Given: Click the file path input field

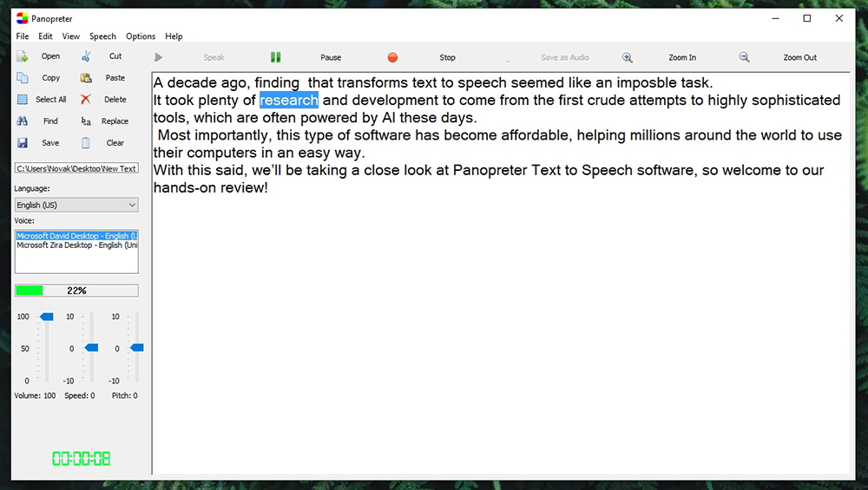Looking at the screenshot, I should click(x=76, y=168).
